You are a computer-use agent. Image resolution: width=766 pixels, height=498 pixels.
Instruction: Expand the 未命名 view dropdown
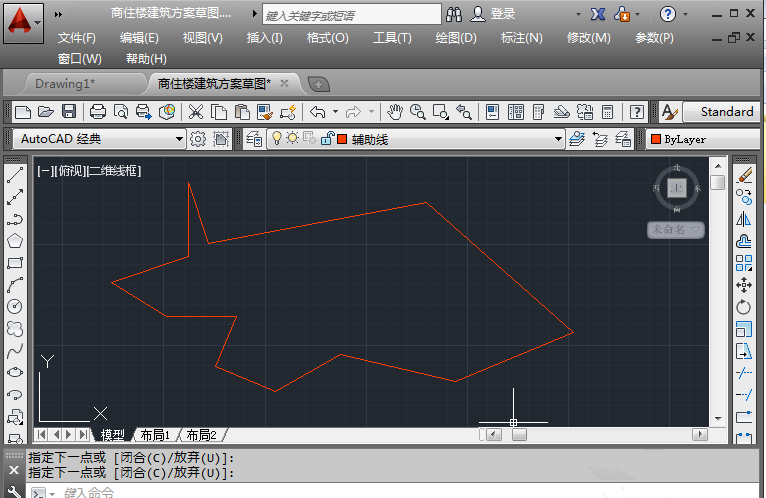click(x=676, y=230)
